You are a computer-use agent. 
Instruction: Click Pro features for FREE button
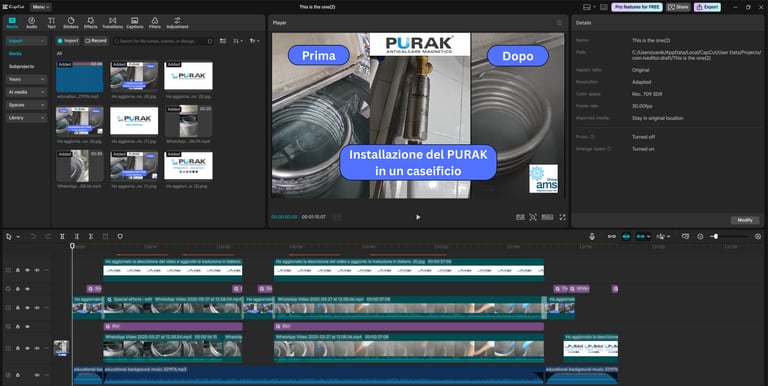(637, 7)
